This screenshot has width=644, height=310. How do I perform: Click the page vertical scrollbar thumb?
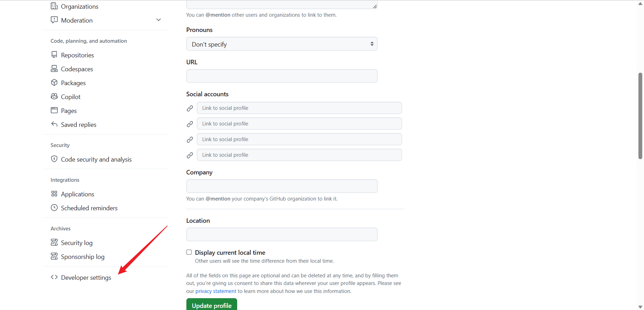click(640, 116)
